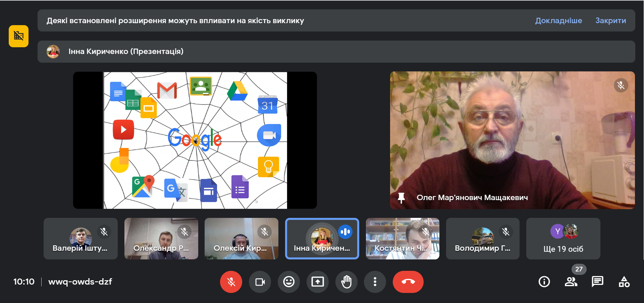
Task: Click Інна Кириченко's avatar in the presentation bar
Action: pyautogui.click(x=53, y=52)
